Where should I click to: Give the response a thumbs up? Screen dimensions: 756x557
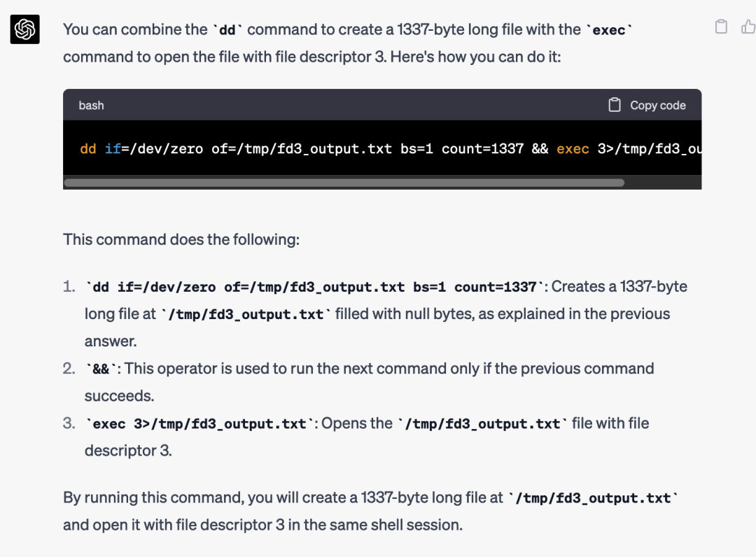tap(749, 27)
